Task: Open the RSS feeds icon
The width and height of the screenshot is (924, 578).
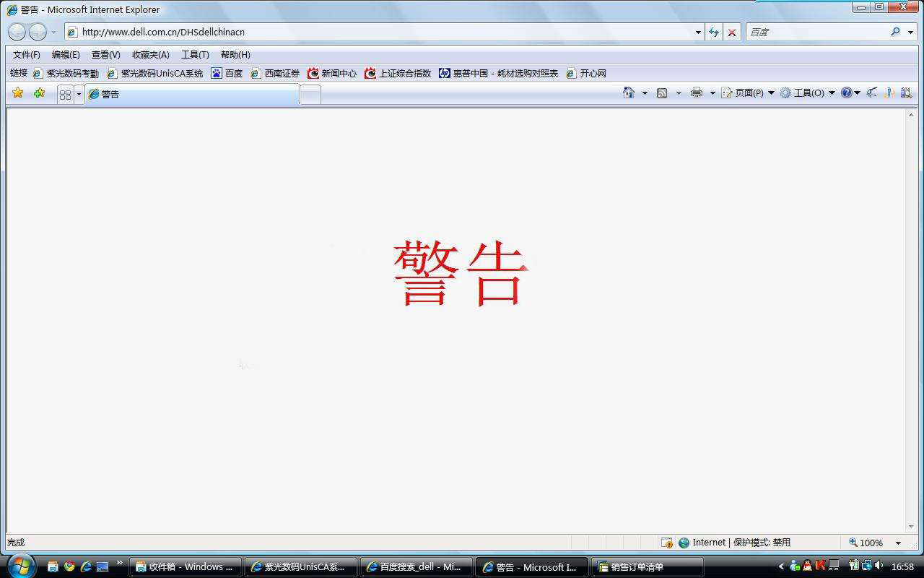Action: pyautogui.click(x=661, y=92)
